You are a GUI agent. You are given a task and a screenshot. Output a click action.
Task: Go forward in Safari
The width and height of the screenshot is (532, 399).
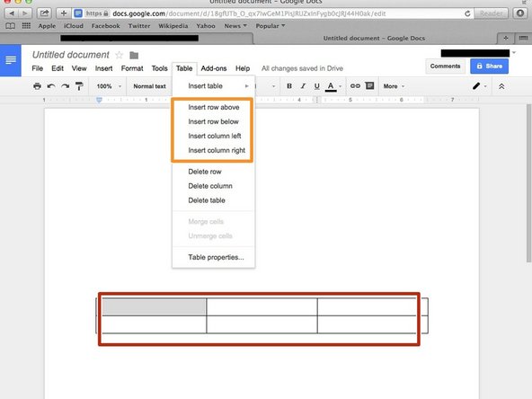tap(25, 13)
